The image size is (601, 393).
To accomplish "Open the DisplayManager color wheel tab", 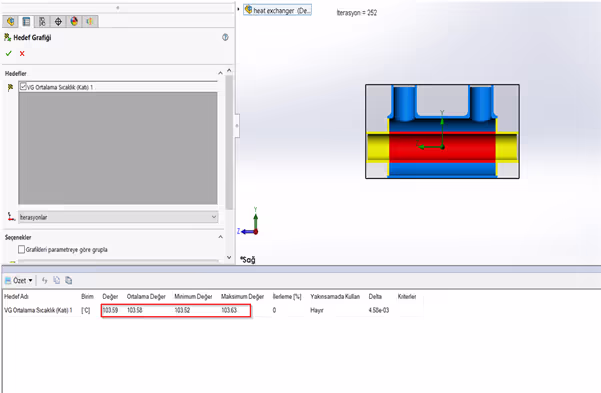I will point(74,21).
